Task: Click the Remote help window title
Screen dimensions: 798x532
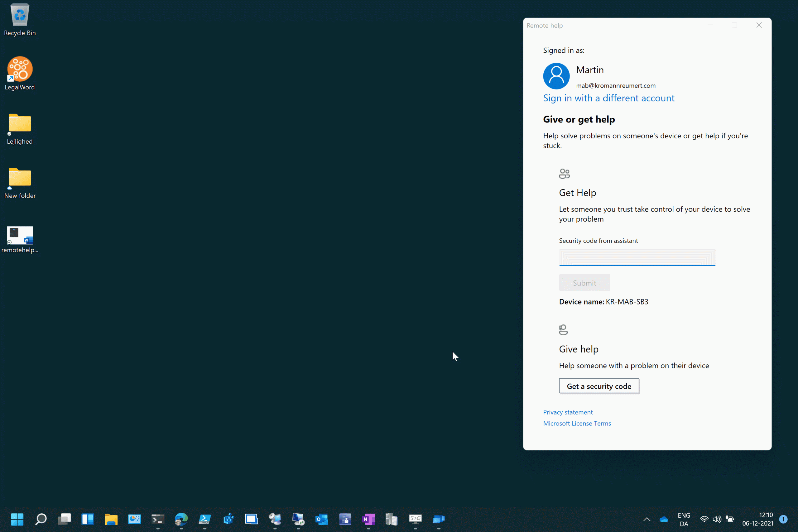Action: coord(544,26)
